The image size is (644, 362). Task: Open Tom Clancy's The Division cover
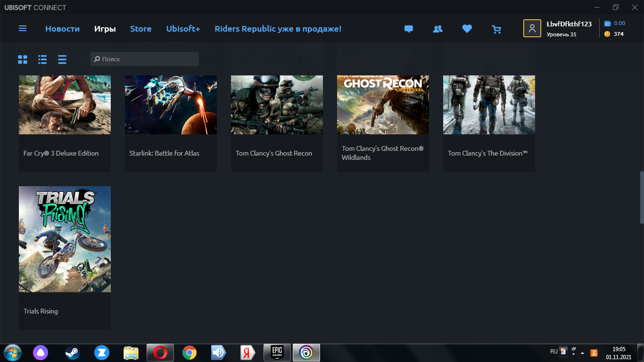(x=489, y=105)
